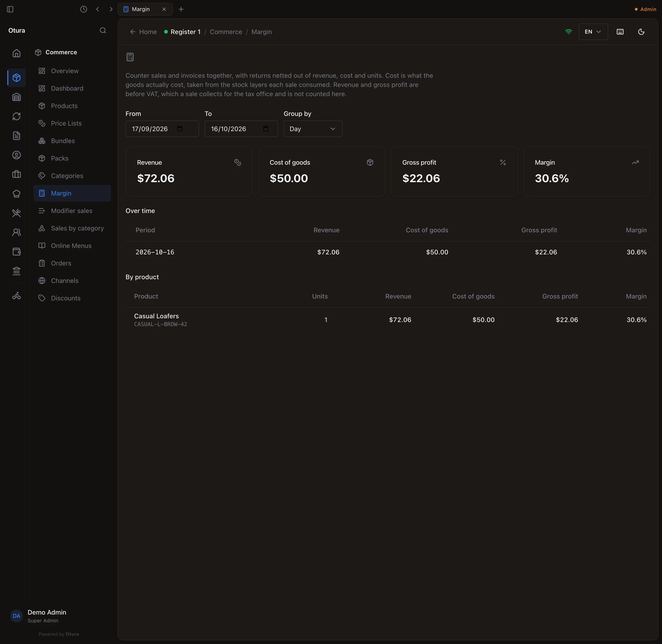Open the EN language dropdown
This screenshot has height=644, width=662.
coord(593,32)
